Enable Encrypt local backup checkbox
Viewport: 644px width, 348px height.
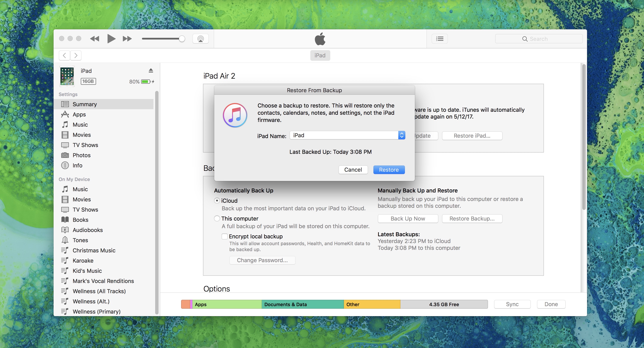pos(224,236)
